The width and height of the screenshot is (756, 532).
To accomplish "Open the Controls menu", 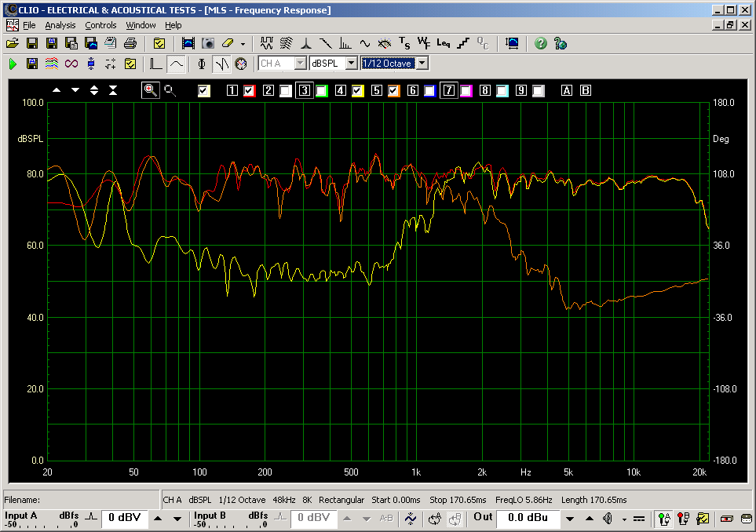I will point(100,25).
